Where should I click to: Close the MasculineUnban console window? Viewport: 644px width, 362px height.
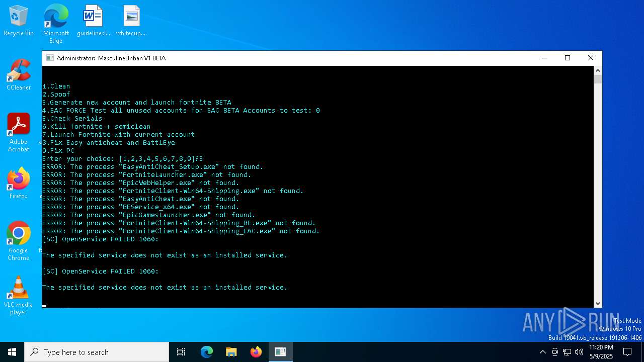591,58
